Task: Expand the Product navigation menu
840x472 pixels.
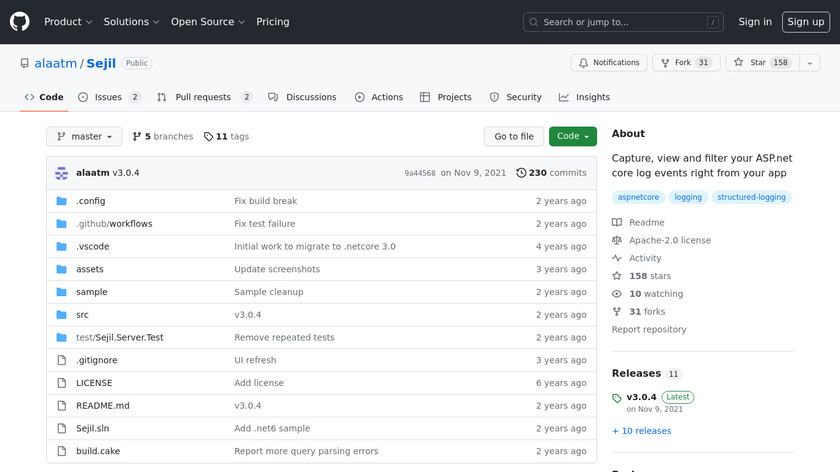Action: (x=68, y=22)
